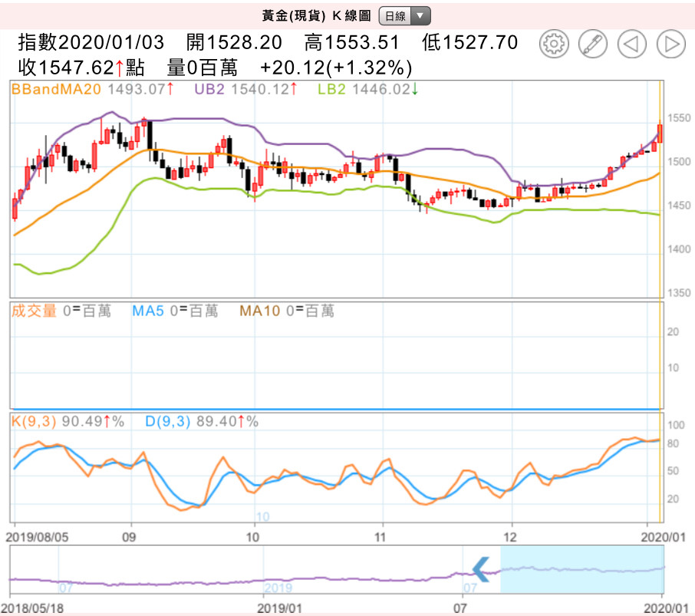Click the latest red candlestick near 1550
Image resolution: width=695 pixels, height=616 pixels.
coord(660,133)
